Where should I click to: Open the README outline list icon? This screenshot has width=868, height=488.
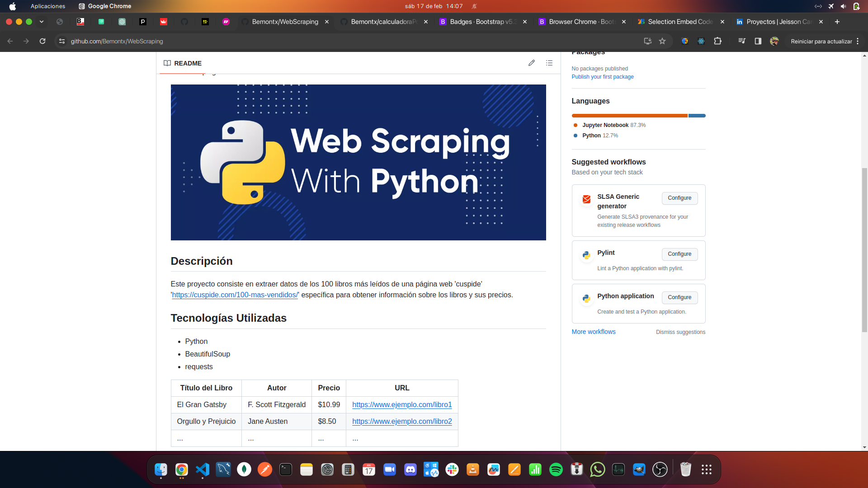(x=549, y=63)
